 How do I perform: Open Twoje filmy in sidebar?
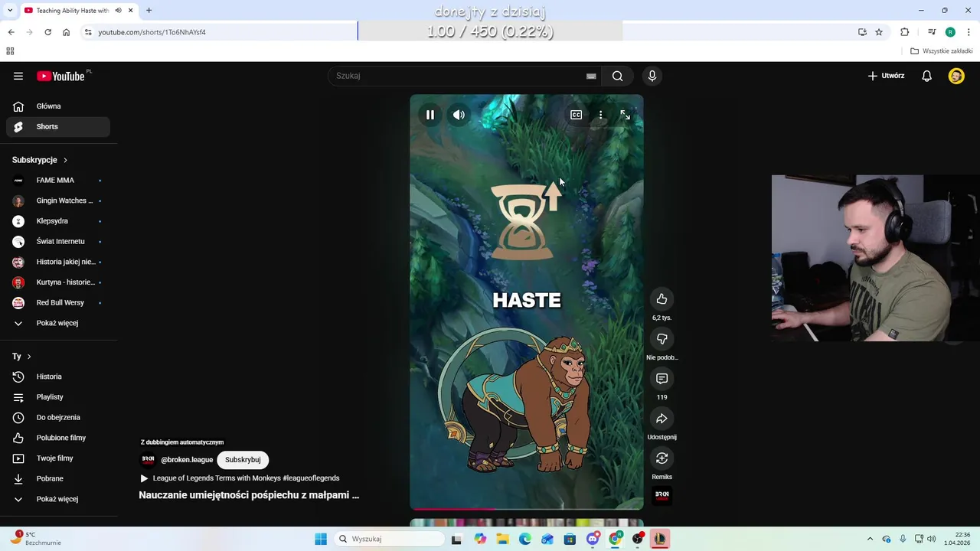click(58, 458)
